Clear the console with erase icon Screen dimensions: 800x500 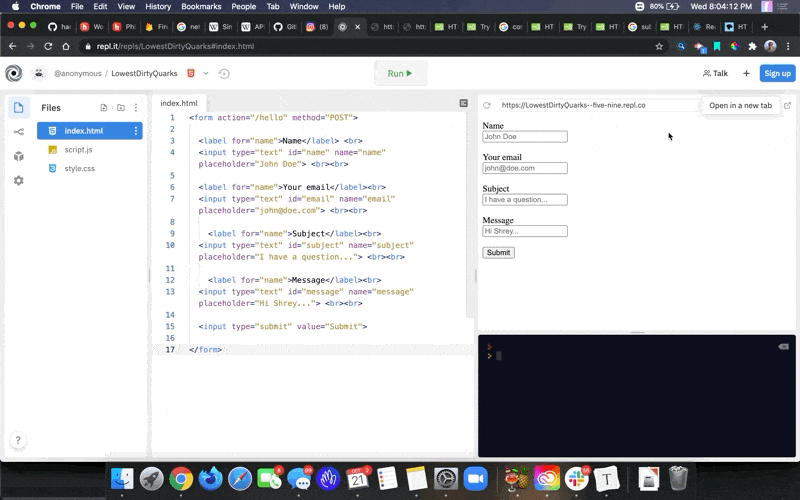783,346
